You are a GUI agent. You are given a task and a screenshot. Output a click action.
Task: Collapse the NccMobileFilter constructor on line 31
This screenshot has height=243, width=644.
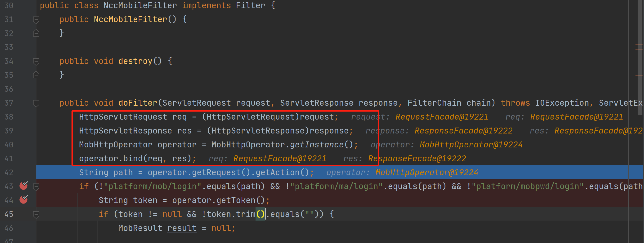point(36,20)
